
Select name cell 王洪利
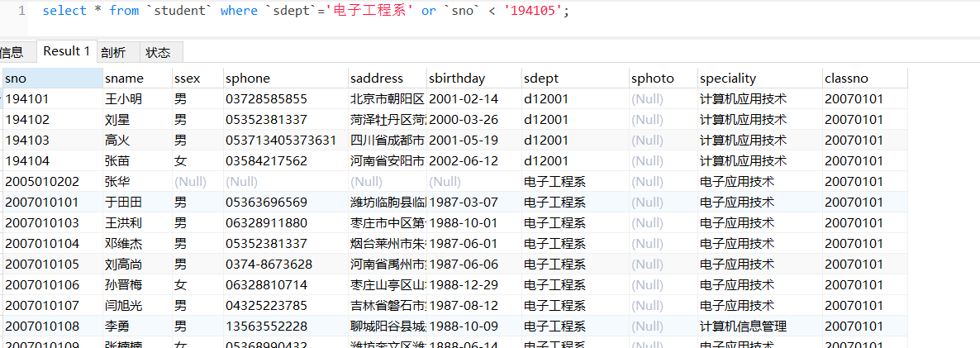(x=137, y=222)
